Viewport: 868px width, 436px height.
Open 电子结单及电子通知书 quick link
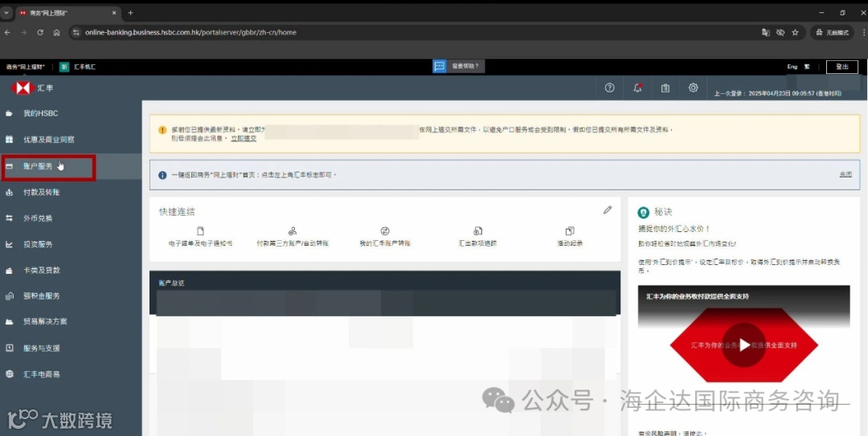[x=200, y=237]
